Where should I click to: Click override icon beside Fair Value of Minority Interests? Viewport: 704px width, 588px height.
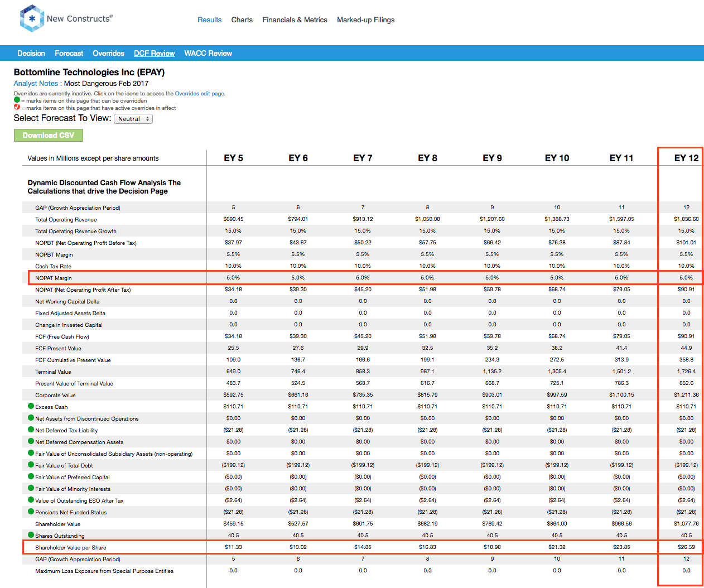[31, 488]
